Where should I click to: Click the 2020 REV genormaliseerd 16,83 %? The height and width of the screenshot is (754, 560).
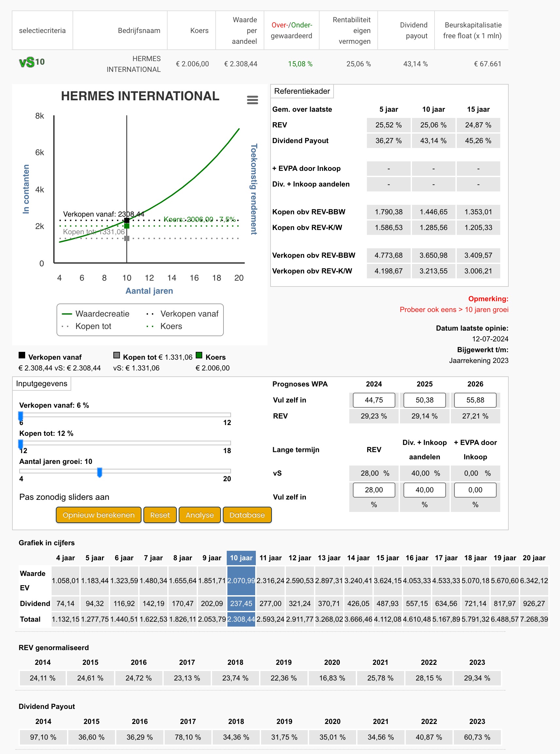(x=332, y=678)
